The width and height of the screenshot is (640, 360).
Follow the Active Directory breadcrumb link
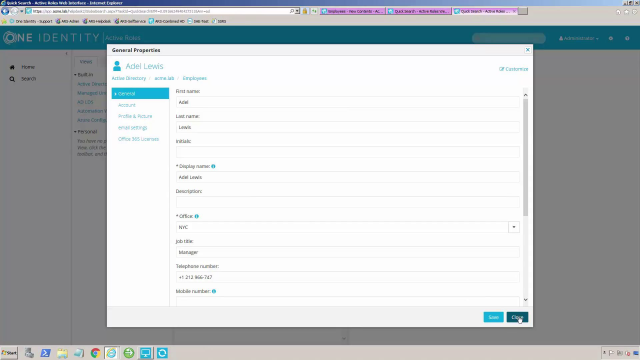pos(129,78)
